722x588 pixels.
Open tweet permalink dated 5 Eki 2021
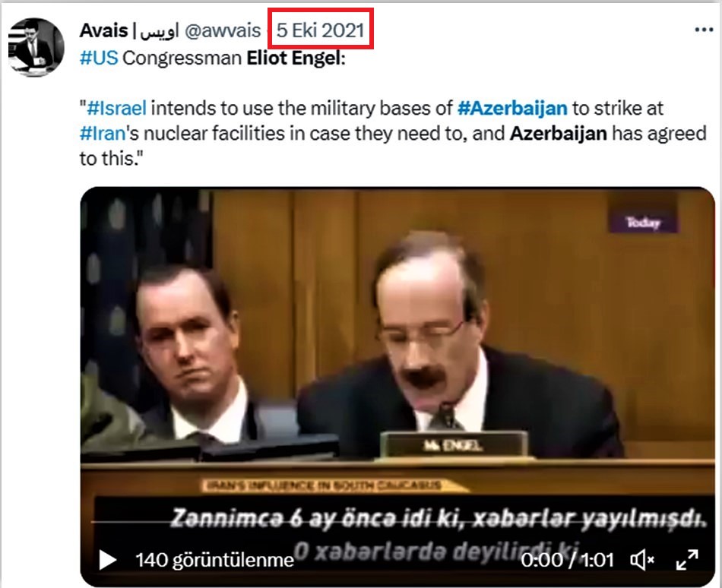tap(321, 30)
